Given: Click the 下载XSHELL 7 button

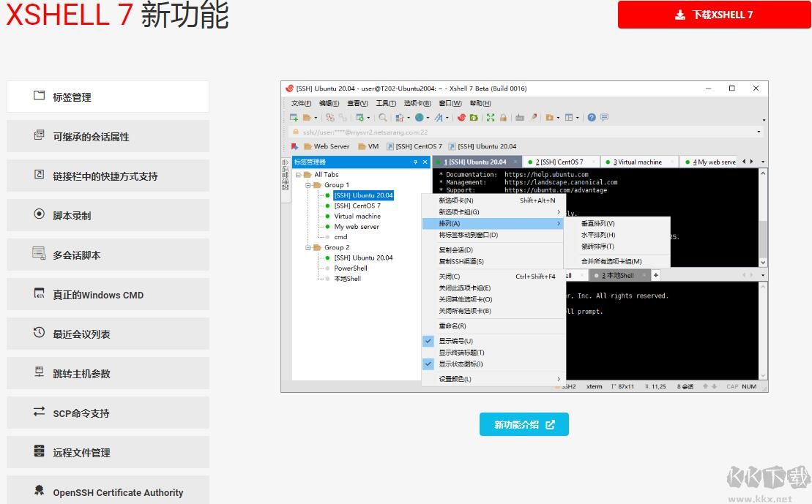Looking at the screenshot, I should pyautogui.click(x=712, y=14).
